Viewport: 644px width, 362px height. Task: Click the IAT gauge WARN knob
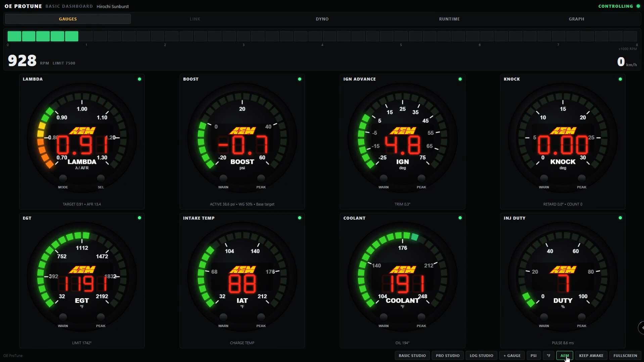coord(223,317)
